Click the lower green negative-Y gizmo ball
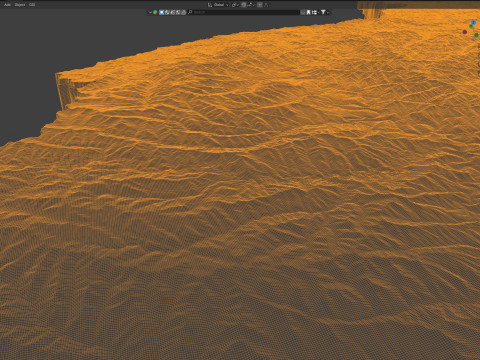The height and width of the screenshot is (360, 480). click(x=476, y=35)
